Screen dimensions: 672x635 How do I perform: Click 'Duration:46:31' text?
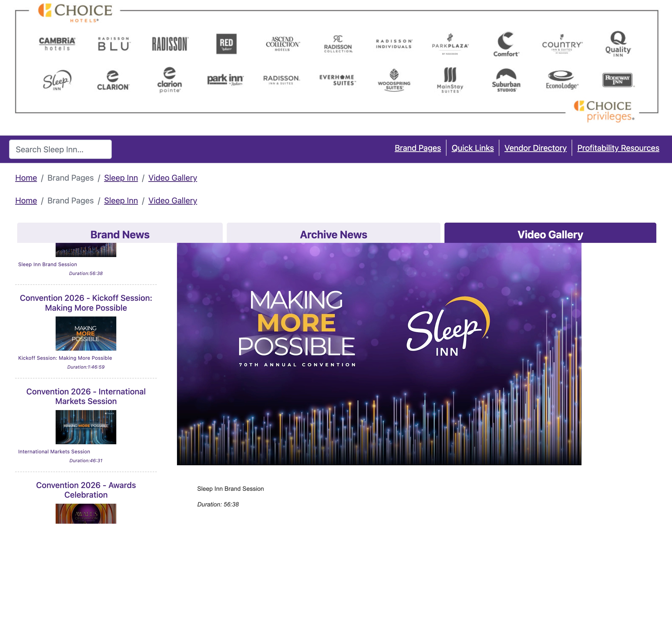tap(86, 461)
